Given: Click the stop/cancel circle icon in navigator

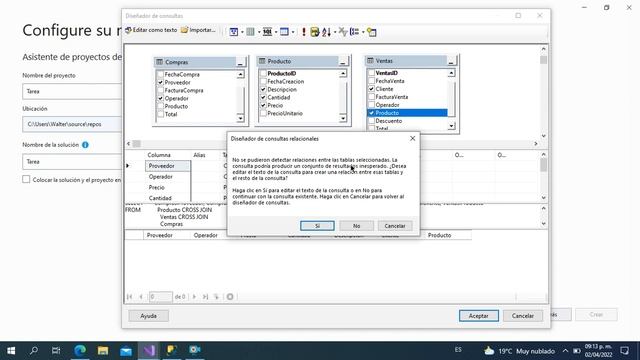Looking at the screenshot, I should click(x=230, y=297).
